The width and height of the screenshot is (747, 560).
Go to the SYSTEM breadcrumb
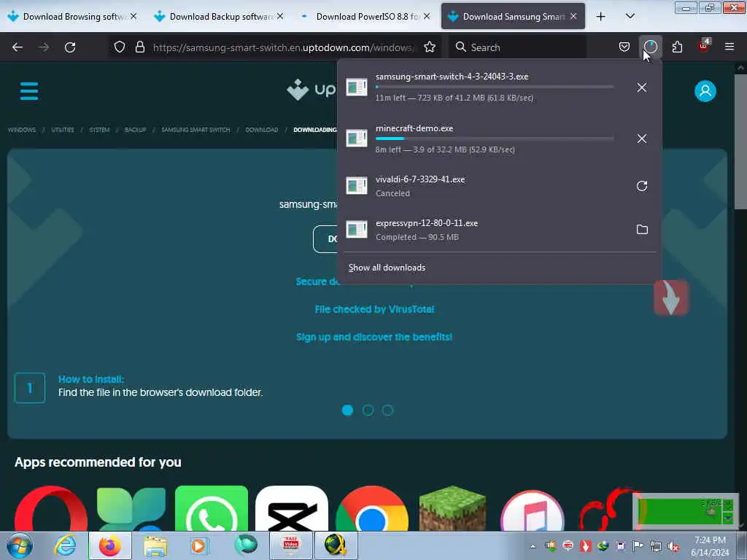99,130
